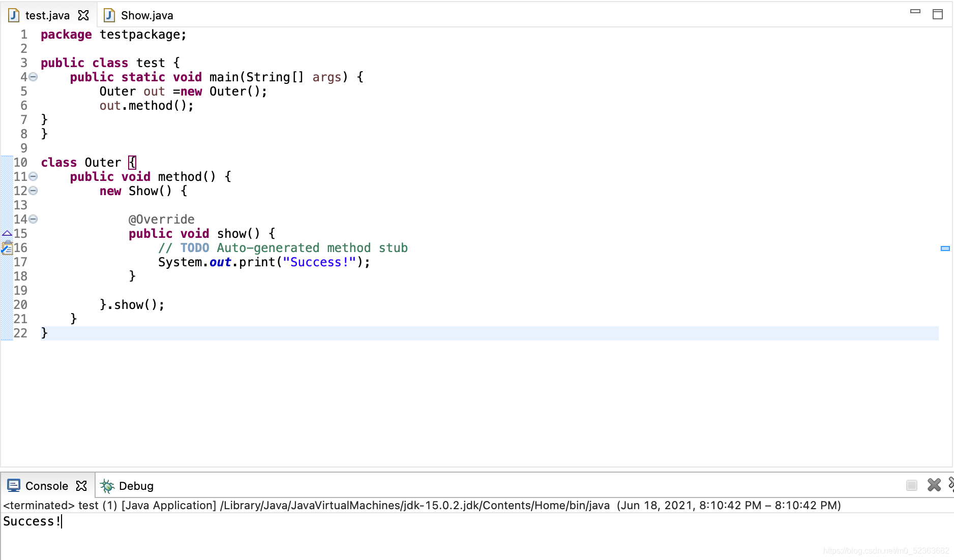Click 'new Show()' on line 12
The width and height of the screenshot is (954, 560).
(x=136, y=191)
